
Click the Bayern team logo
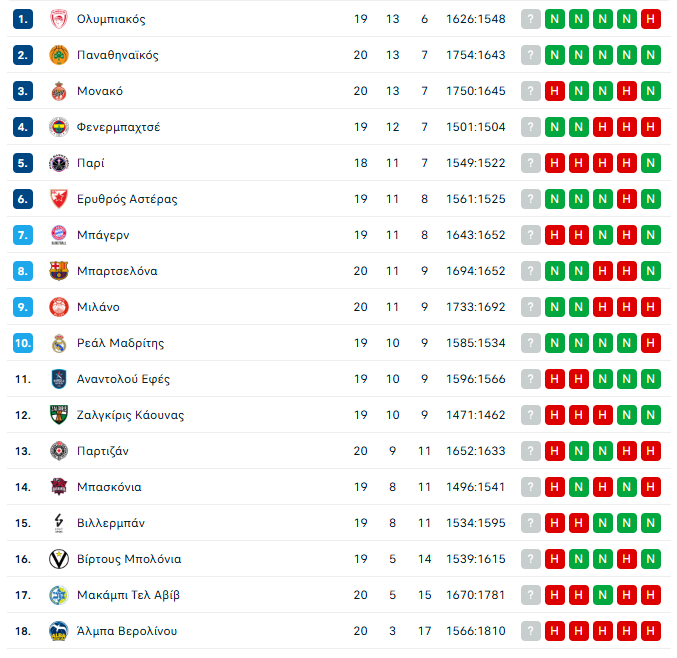58,235
